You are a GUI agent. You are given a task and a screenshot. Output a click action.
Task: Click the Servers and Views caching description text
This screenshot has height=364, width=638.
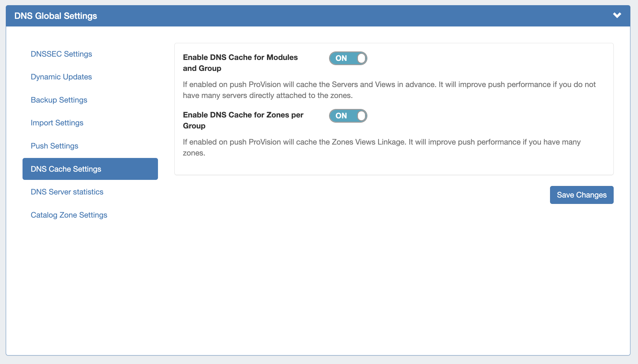pos(389,90)
